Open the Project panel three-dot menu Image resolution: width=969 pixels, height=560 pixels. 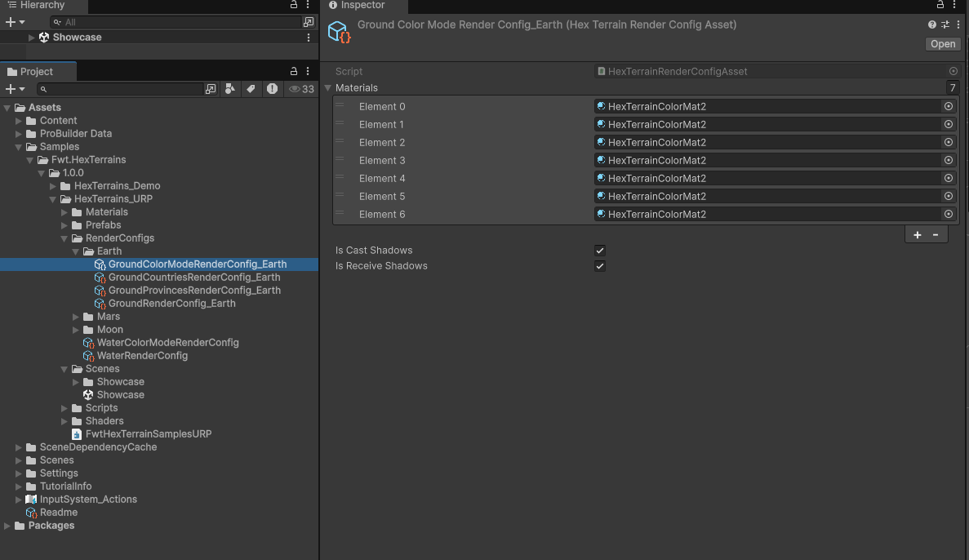coord(308,72)
